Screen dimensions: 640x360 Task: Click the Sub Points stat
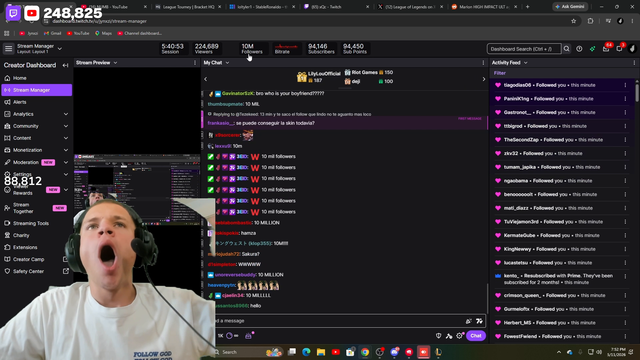[x=354, y=49]
